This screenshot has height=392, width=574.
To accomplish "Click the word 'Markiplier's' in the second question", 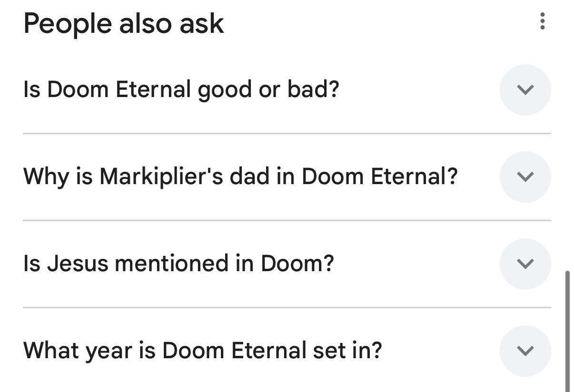I will (162, 176).
